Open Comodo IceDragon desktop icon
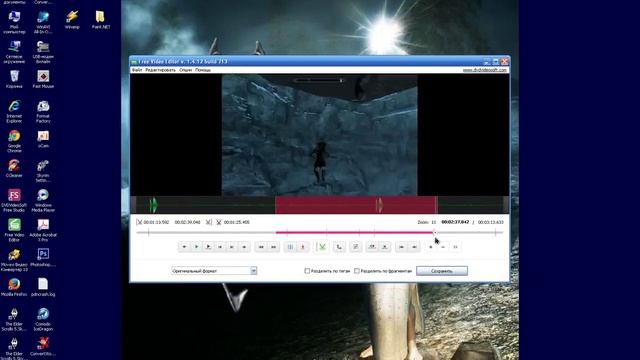 (43, 319)
